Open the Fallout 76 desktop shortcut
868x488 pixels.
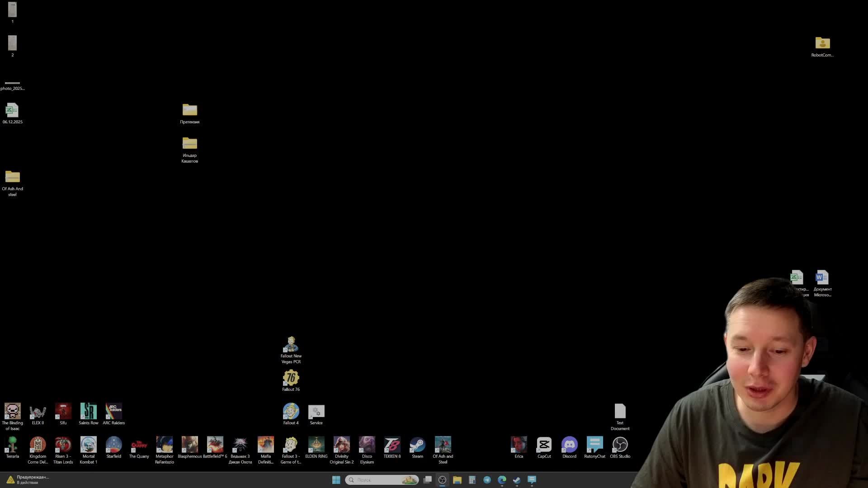[x=291, y=378]
